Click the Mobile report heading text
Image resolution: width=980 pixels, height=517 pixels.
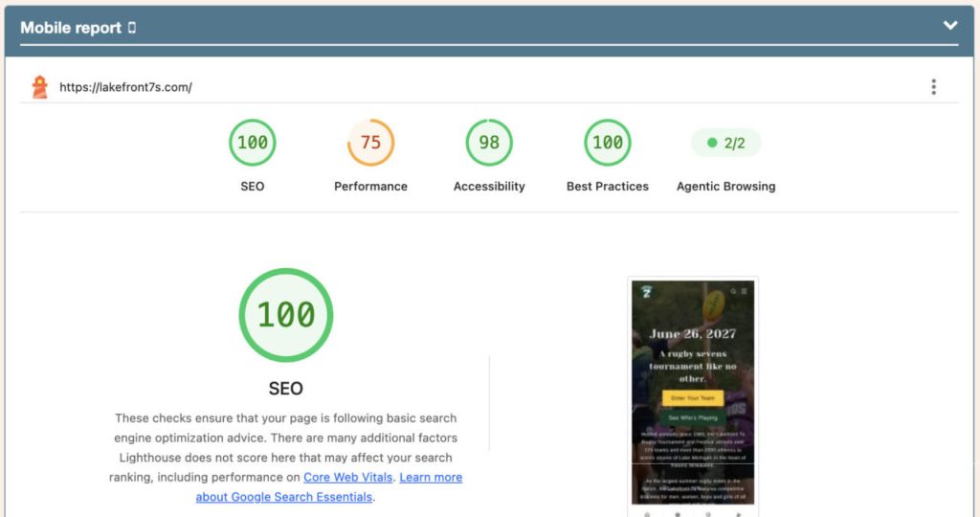[71, 28]
